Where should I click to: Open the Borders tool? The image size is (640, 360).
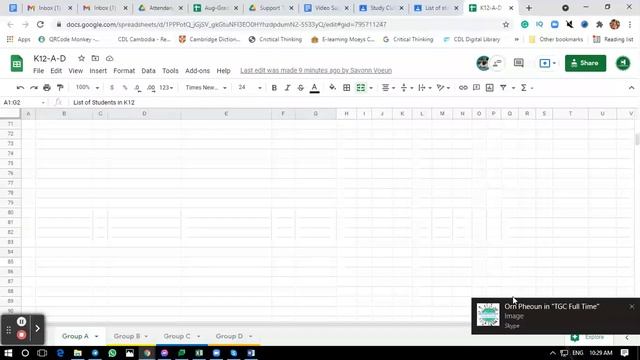click(347, 88)
